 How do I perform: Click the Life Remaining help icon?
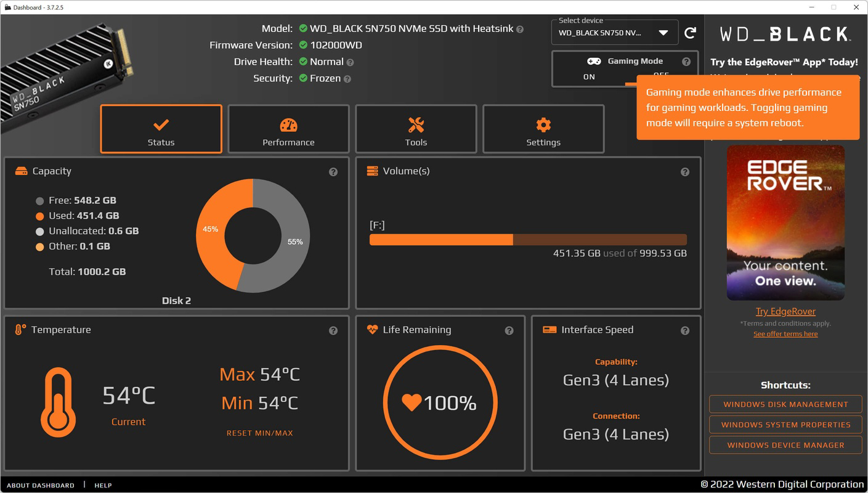pyautogui.click(x=509, y=331)
